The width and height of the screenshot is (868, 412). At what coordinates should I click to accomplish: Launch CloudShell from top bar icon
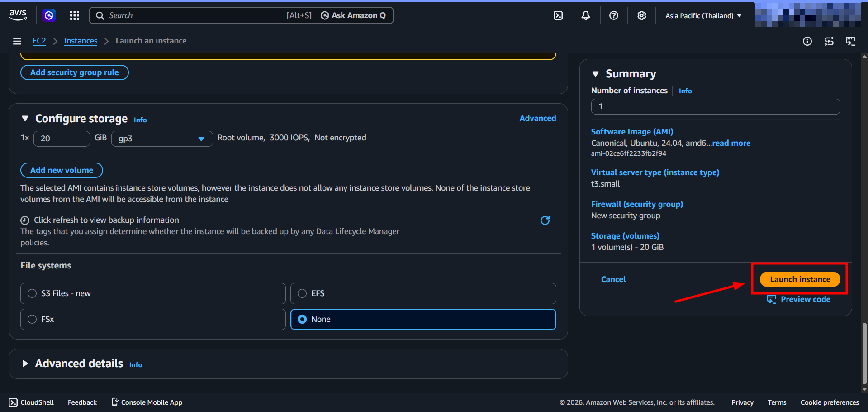(x=558, y=15)
